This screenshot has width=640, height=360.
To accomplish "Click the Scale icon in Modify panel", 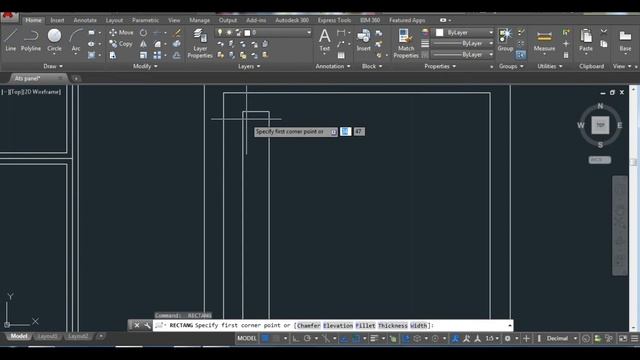I will pos(143,55).
